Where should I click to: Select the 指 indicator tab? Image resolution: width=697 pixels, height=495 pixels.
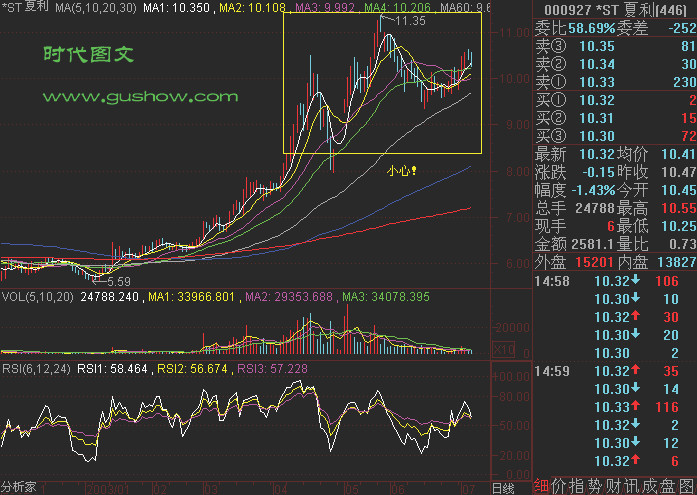(x=578, y=487)
